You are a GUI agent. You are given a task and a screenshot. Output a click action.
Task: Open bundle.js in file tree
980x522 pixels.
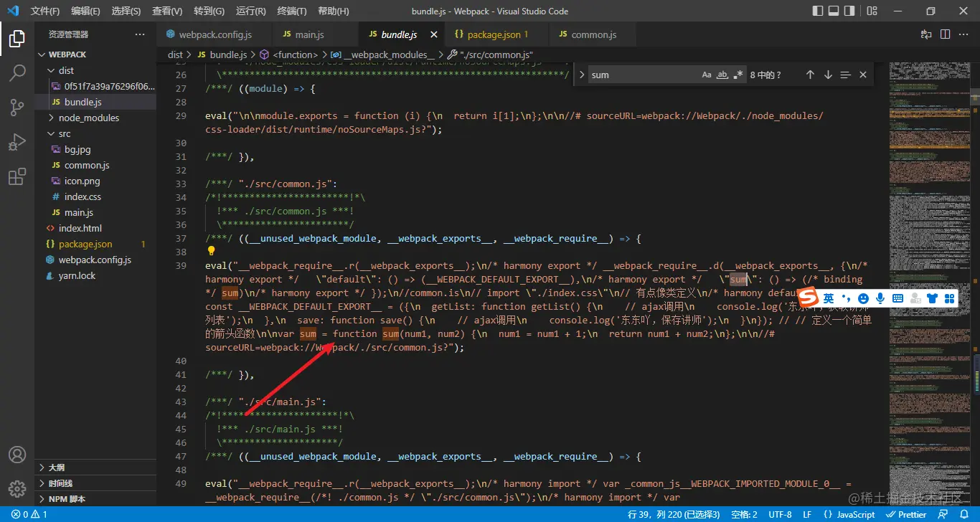tap(95, 102)
